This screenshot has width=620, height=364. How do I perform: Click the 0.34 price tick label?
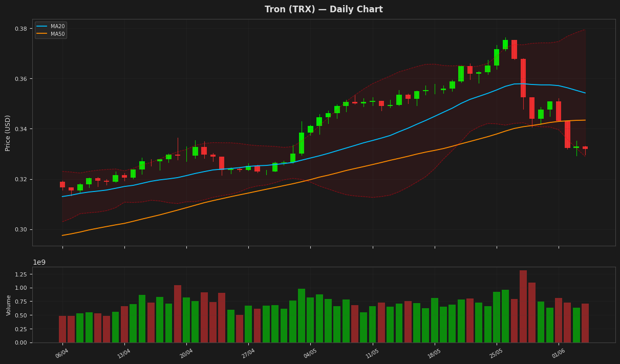coord(20,129)
